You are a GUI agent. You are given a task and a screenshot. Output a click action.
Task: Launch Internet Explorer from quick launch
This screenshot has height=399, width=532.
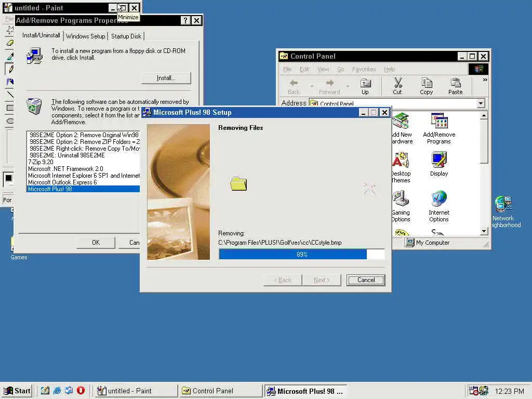[x=57, y=391]
